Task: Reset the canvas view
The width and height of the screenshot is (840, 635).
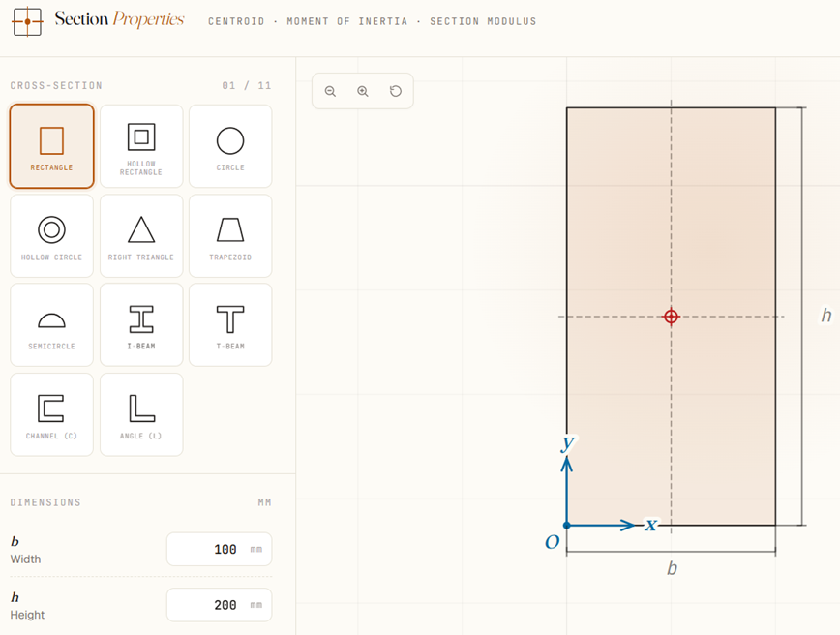Action: click(396, 91)
